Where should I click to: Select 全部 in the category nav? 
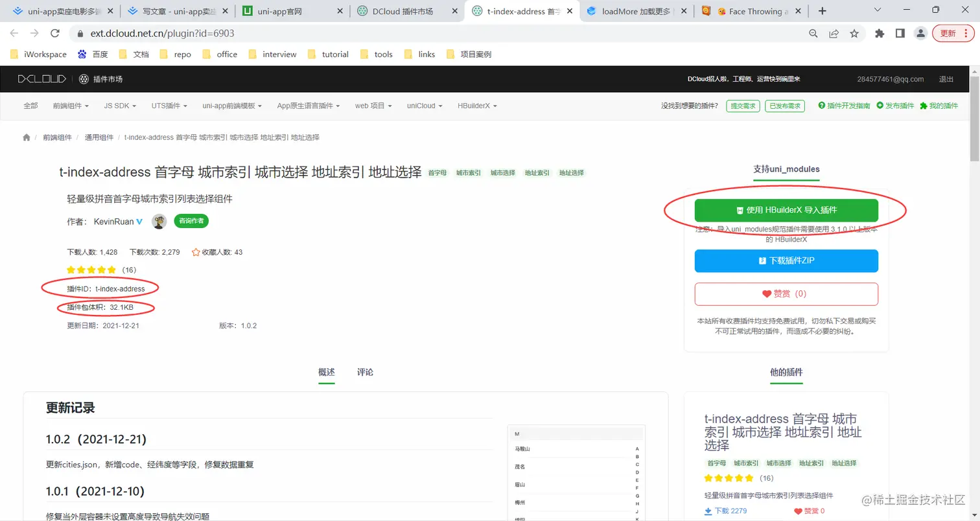[30, 106]
